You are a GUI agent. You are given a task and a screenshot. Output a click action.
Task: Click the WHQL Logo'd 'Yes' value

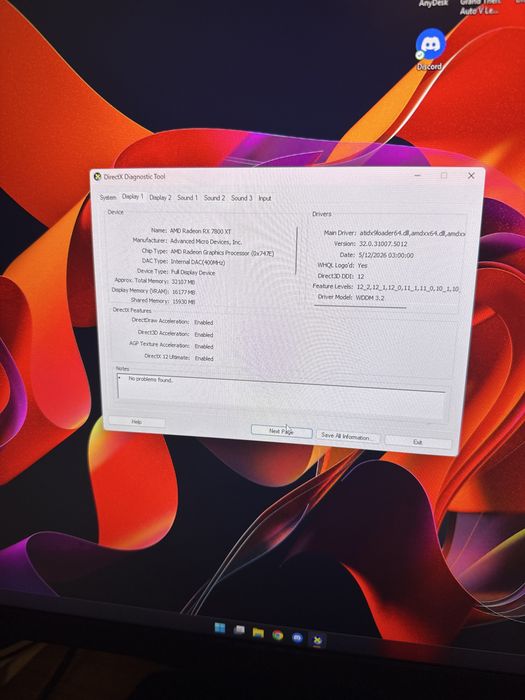point(362,266)
